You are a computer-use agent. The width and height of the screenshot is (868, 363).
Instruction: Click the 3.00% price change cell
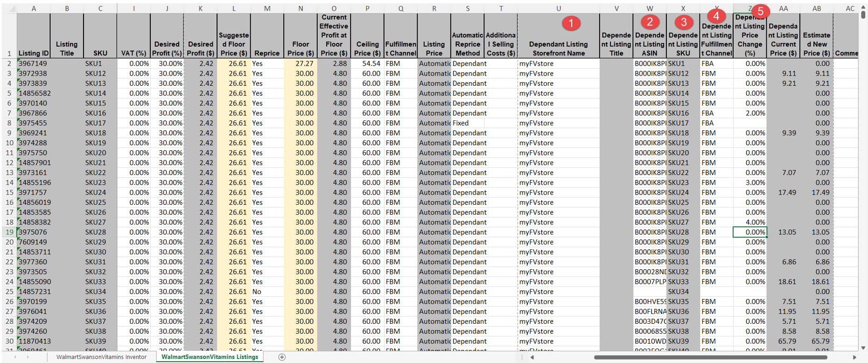point(750,183)
